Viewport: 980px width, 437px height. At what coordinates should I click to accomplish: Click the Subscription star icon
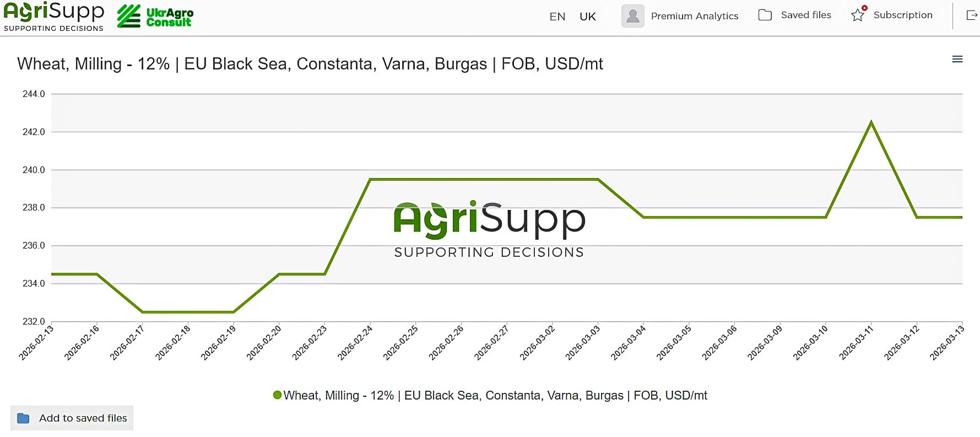coord(858,15)
